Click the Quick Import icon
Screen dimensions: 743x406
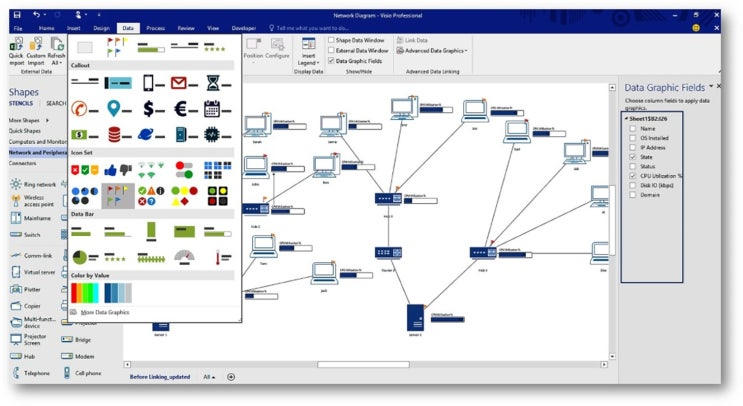[x=16, y=51]
